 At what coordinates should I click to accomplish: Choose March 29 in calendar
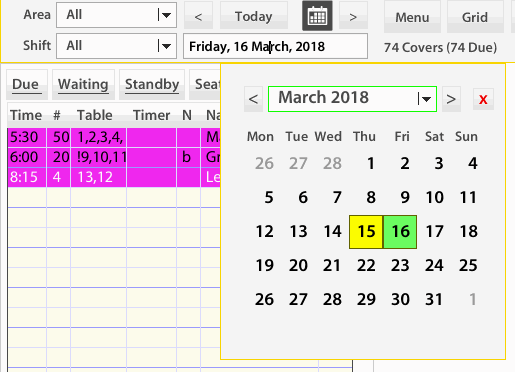click(x=366, y=300)
